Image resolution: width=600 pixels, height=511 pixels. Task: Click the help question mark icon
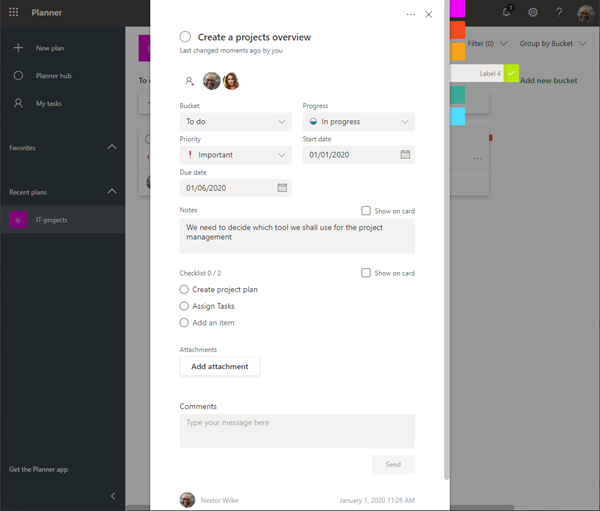pos(559,12)
